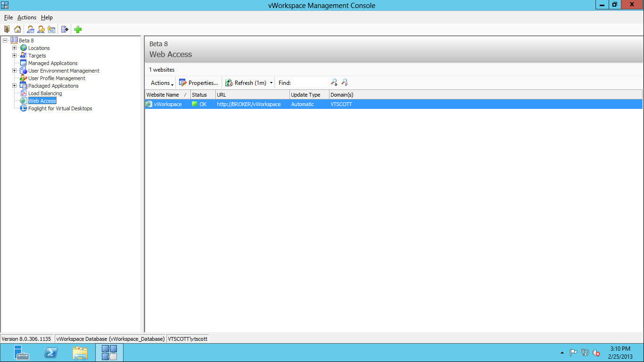Open the Refresh interval dropdown arrow

(x=271, y=83)
